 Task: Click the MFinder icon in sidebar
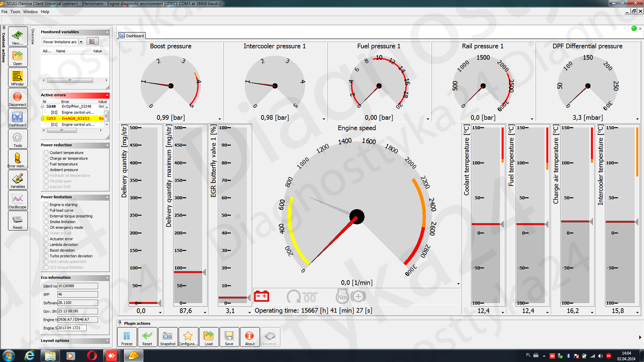[x=17, y=77]
